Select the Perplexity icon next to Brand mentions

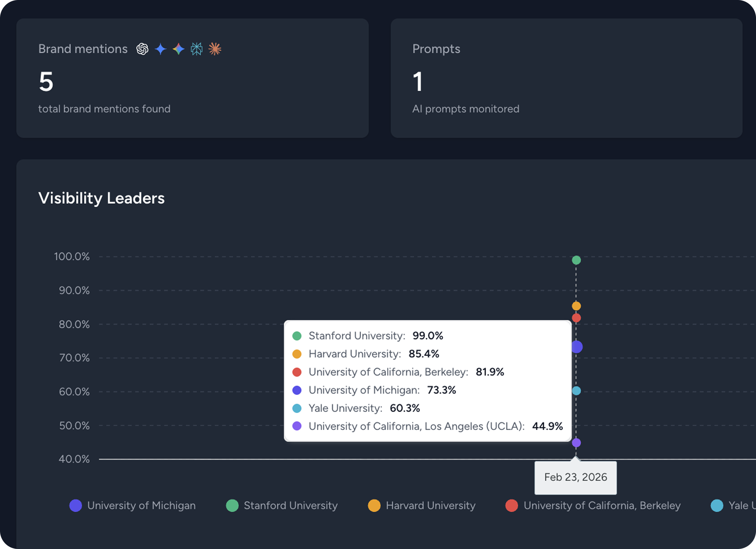(x=197, y=49)
